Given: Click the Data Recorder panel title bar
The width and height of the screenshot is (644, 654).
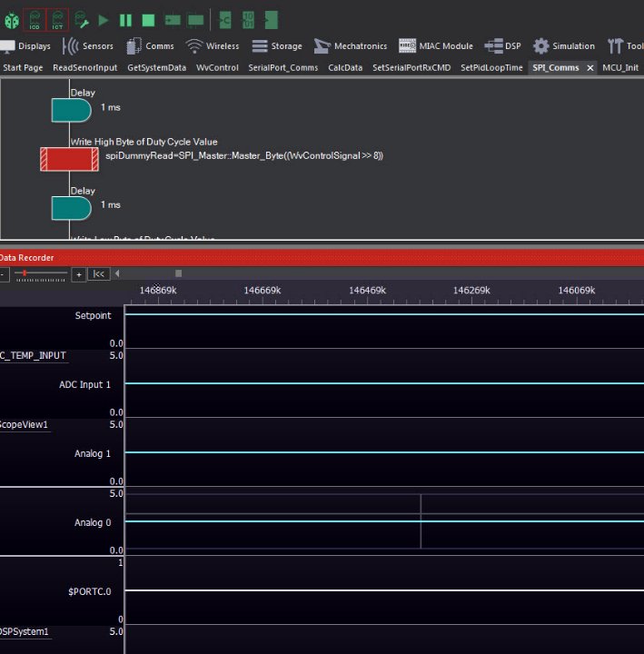Looking at the screenshot, I should coord(322,258).
